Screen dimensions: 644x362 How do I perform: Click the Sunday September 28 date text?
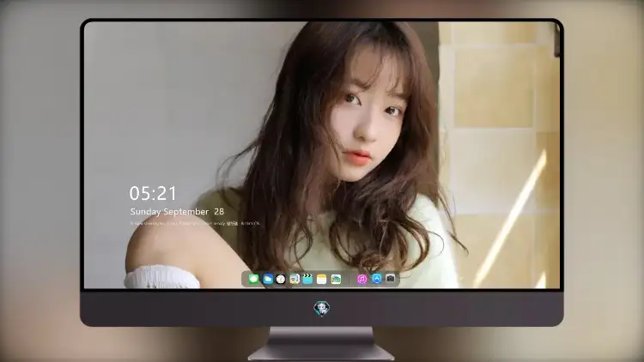(x=177, y=212)
